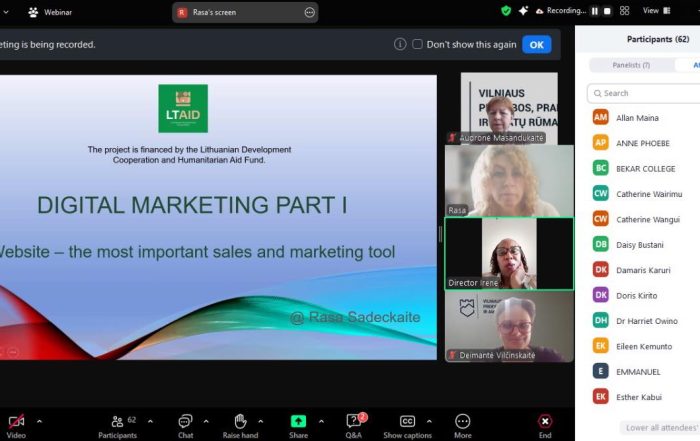This screenshot has height=441, width=700.
Task: Toggle Show captions on
Action: pos(407,421)
